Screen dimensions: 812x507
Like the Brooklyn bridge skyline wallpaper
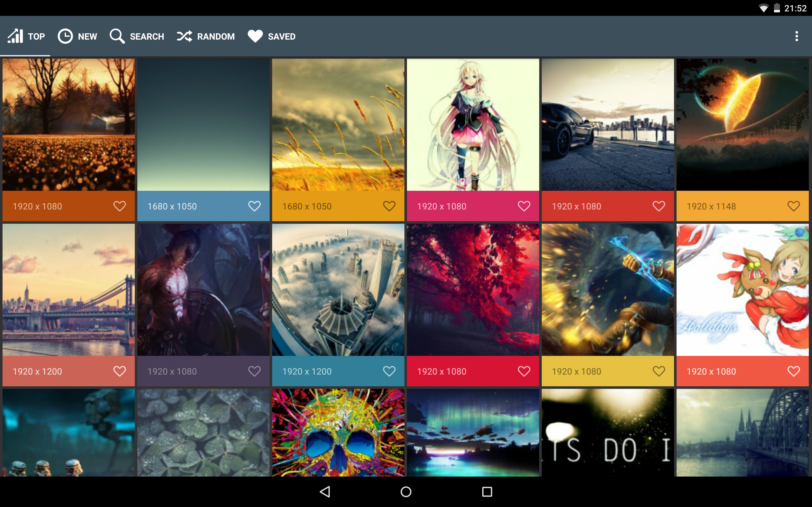[x=120, y=371]
